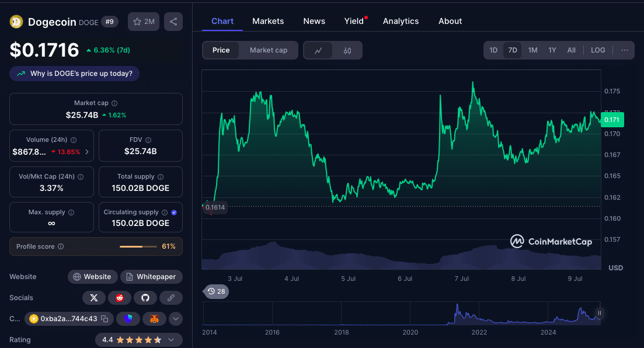Open chart more options ellipsis

(x=625, y=50)
